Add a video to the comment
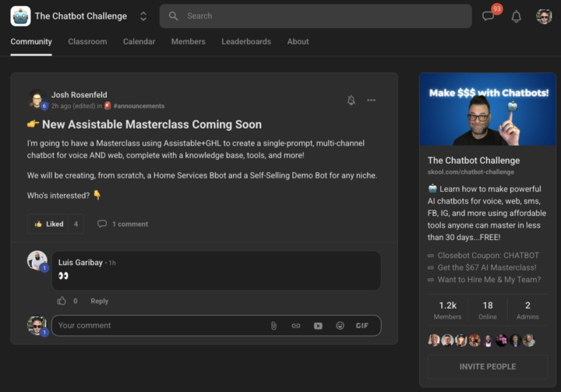561x392 pixels. pos(318,326)
